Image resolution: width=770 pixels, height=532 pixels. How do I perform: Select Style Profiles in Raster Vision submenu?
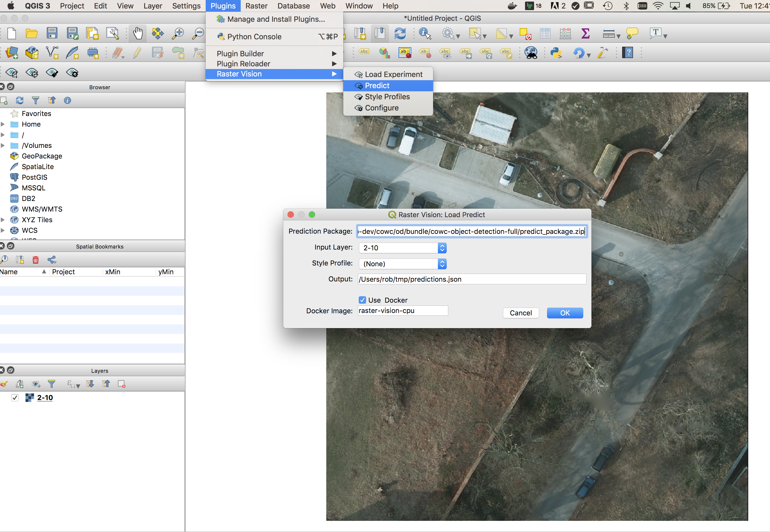point(387,97)
